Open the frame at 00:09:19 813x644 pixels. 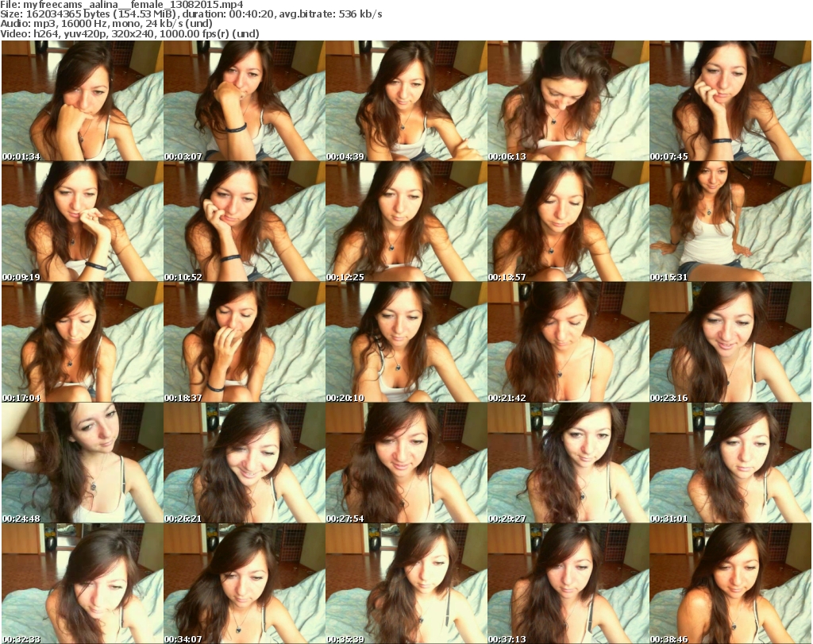coord(83,222)
